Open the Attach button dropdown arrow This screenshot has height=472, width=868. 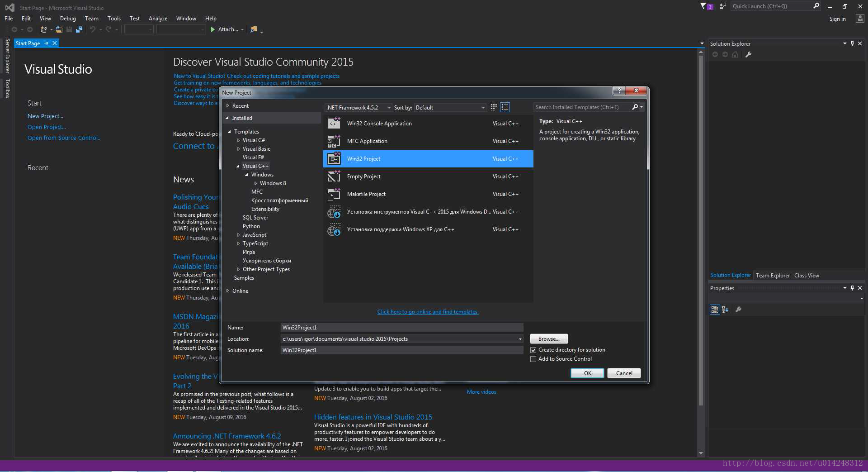pos(242,30)
